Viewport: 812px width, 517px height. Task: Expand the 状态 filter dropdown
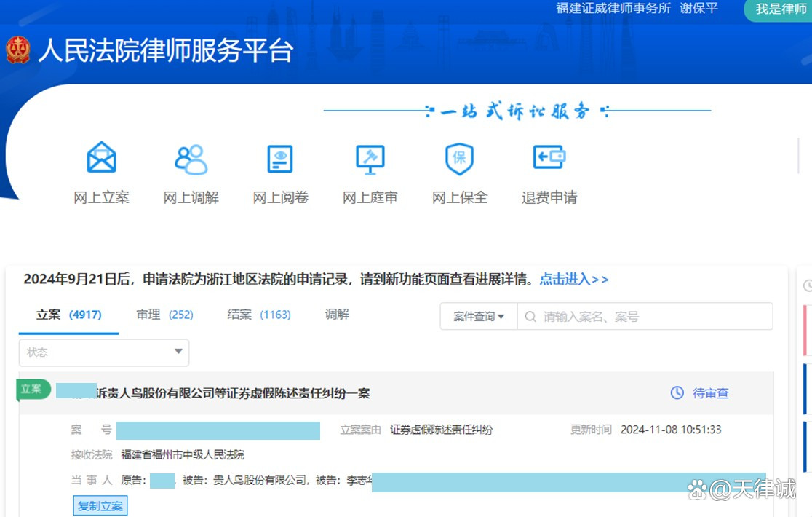pos(104,352)
